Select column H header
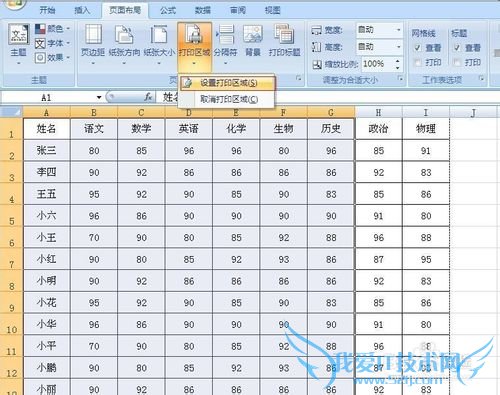 [378, 113]
